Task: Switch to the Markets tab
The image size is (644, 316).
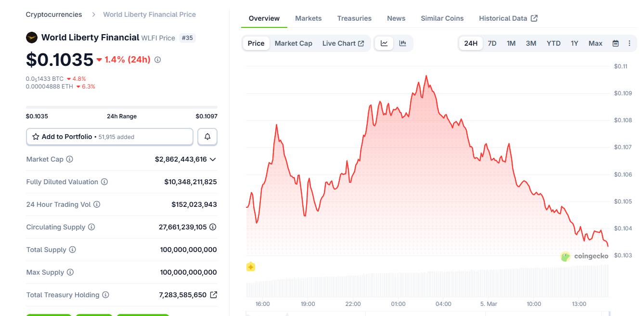Action: click(x=309, y=18)
